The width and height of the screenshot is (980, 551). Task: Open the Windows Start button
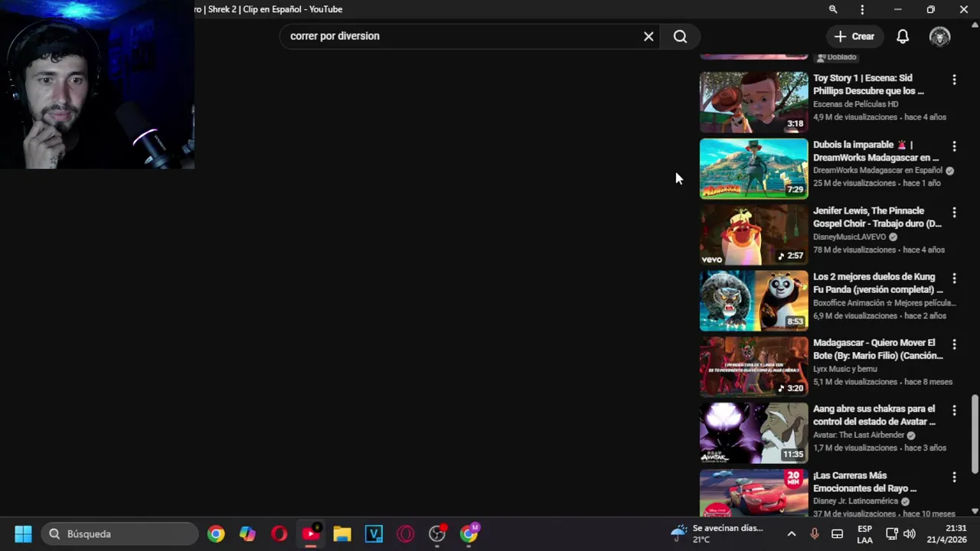point(23,534)
